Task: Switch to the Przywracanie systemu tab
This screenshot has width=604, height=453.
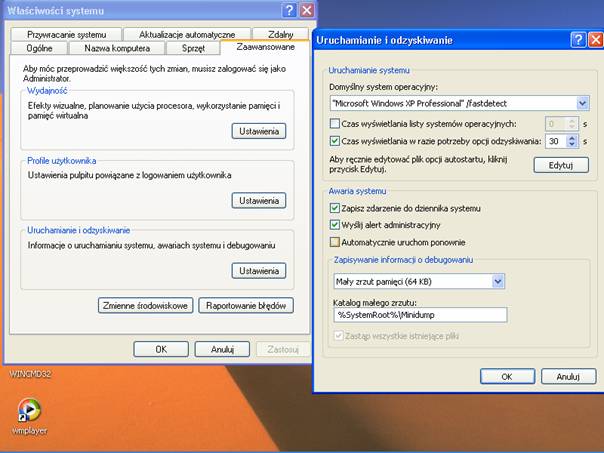Action: (x=67, y=35)
